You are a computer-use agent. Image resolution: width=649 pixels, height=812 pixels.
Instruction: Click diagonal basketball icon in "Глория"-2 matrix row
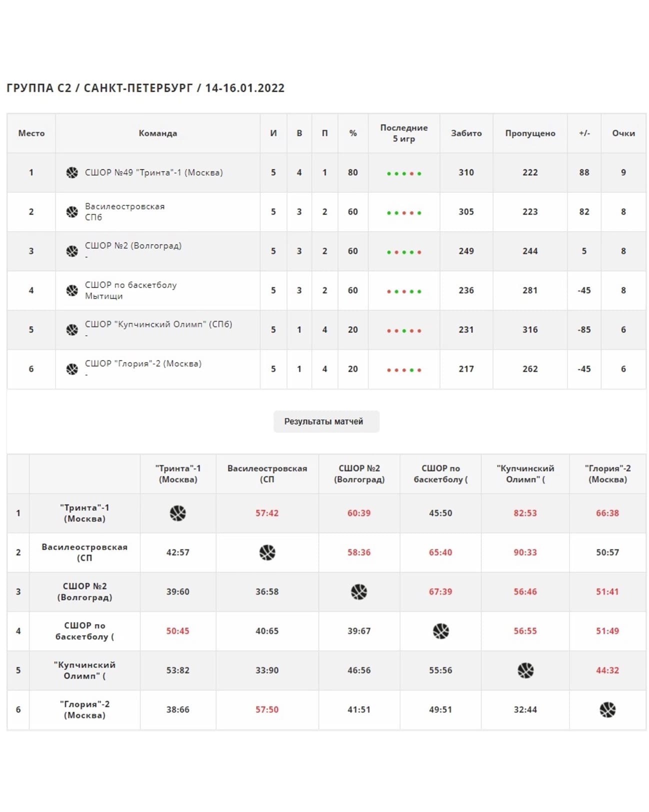pos(607,709)
